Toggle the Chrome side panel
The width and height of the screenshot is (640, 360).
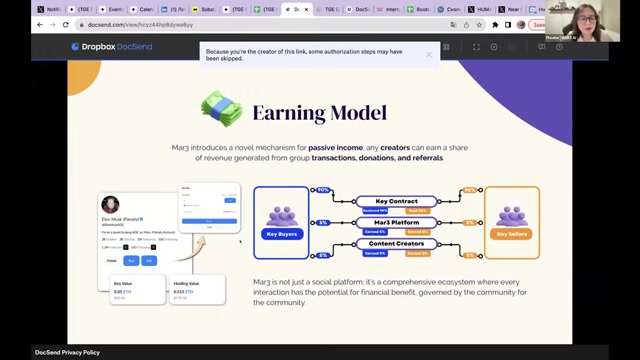point(508,25)
